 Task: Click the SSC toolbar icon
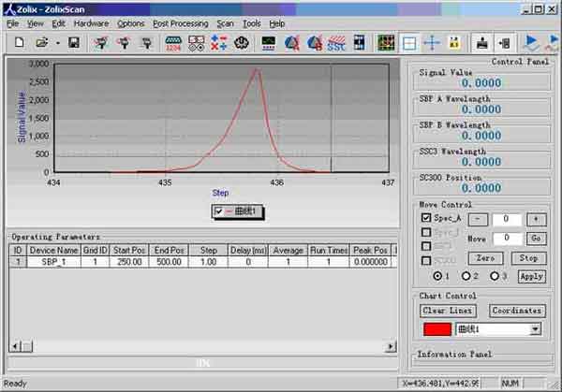[x=337, y=43]
